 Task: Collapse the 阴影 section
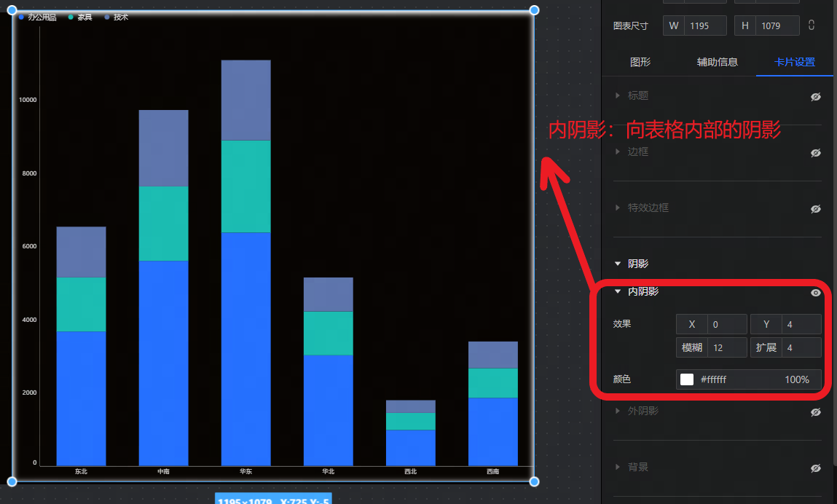618,264
